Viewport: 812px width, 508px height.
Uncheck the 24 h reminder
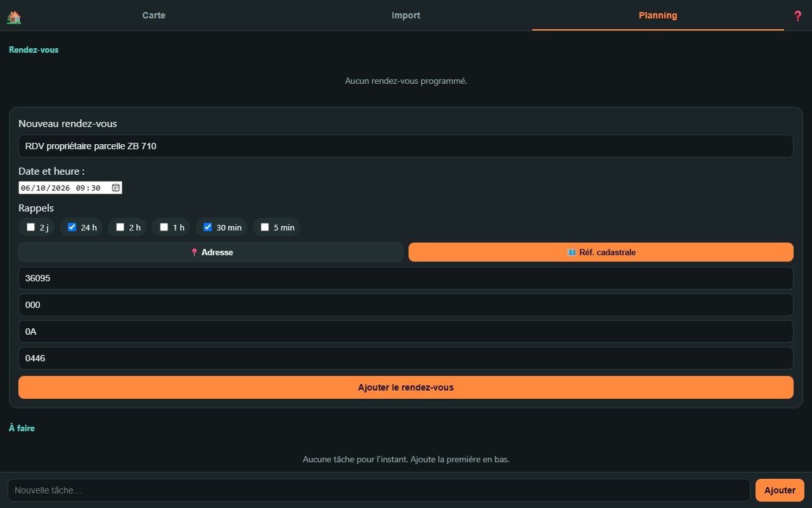tap(72, 227)
